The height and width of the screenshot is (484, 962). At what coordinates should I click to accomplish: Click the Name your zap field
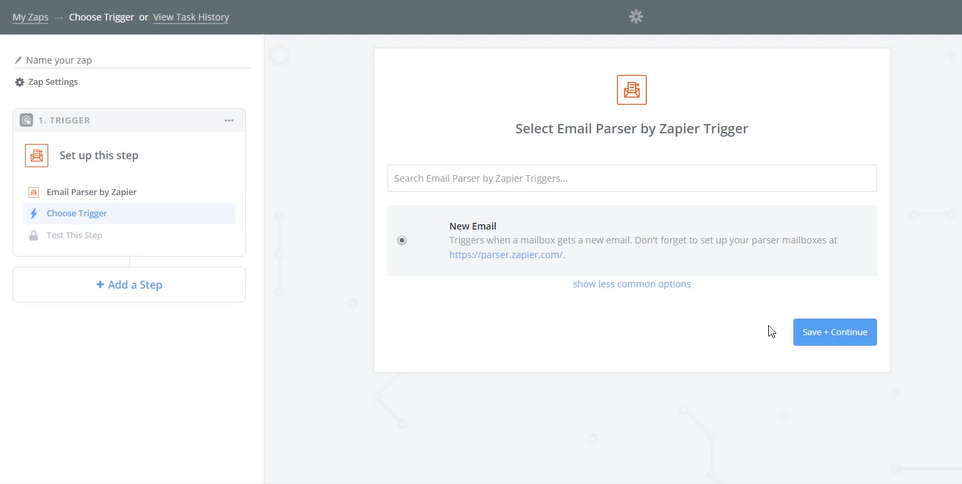tap(132, 60)
